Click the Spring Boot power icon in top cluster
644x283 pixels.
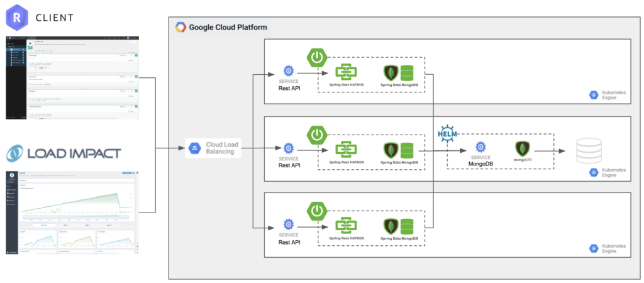coord(317,58)
